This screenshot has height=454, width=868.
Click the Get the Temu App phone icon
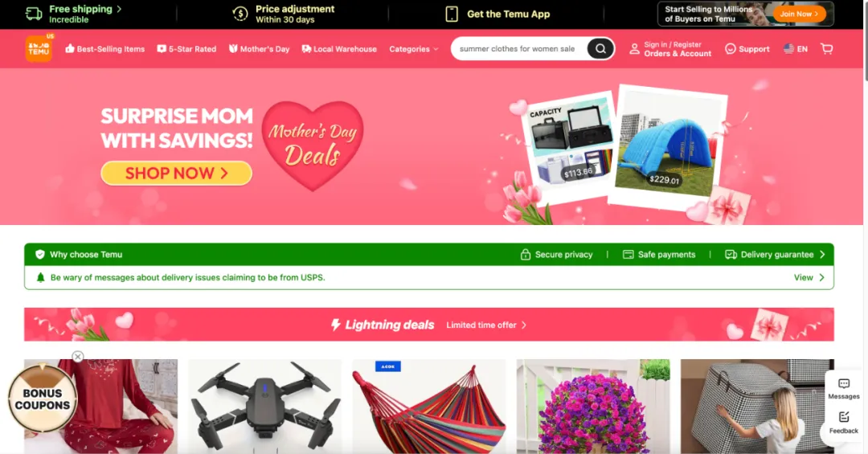tap(452, 14)
